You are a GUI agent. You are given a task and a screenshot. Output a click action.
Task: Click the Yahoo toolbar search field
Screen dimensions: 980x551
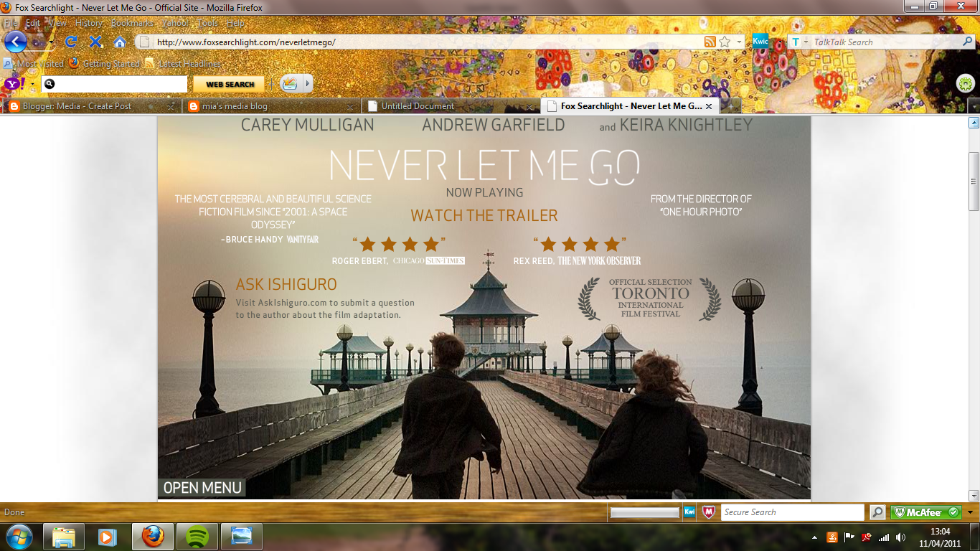(115, 84)
